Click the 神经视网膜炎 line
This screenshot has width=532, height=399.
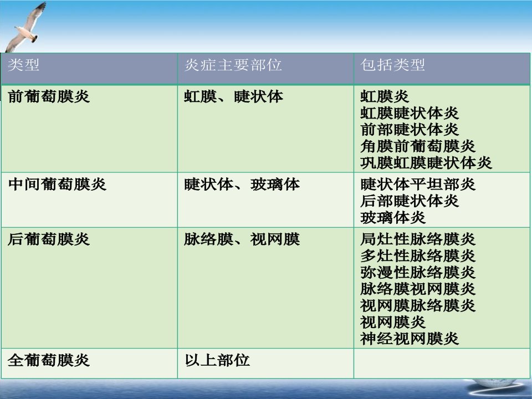(410, 339)
